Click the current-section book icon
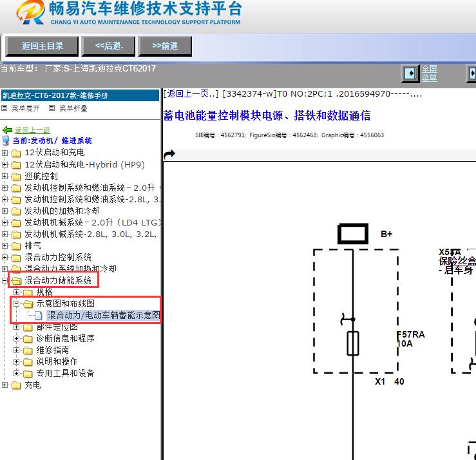476x460 pixels. [5, 140]
